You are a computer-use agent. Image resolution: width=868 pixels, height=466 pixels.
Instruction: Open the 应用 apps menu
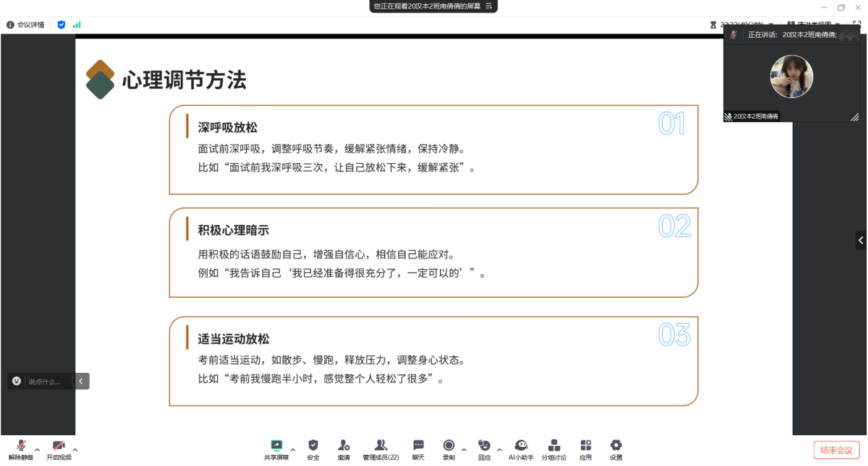point(586,449)
